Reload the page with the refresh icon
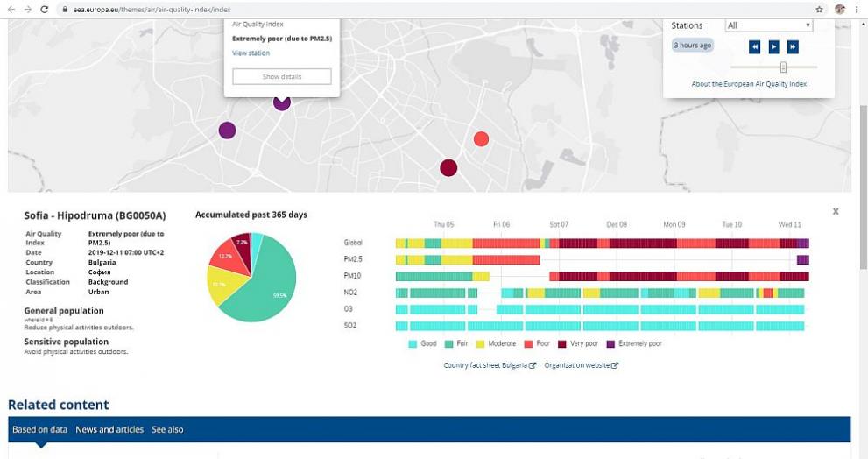The height and width of the screenshot is (459, 868). (45, 10)
